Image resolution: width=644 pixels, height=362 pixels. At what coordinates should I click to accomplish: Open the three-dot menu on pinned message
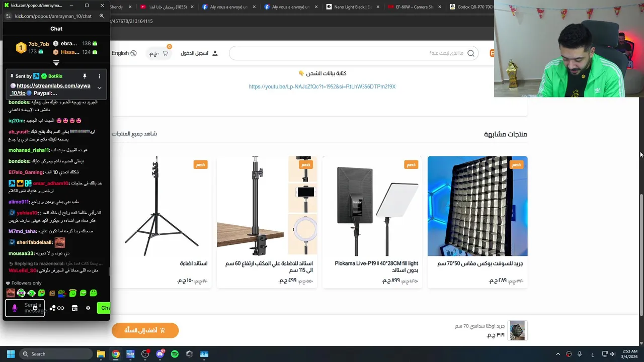coord(99,76)
